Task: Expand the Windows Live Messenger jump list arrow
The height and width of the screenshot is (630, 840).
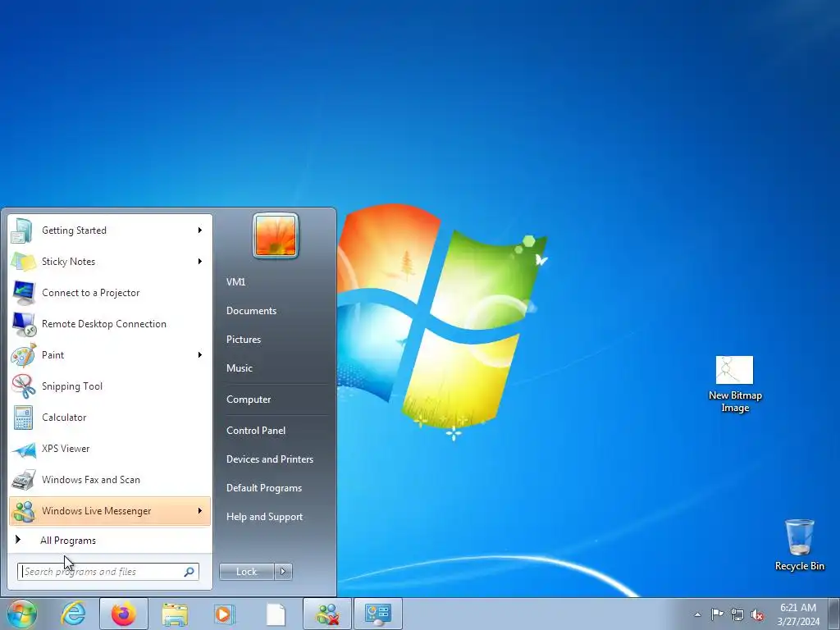Action: 200,510
